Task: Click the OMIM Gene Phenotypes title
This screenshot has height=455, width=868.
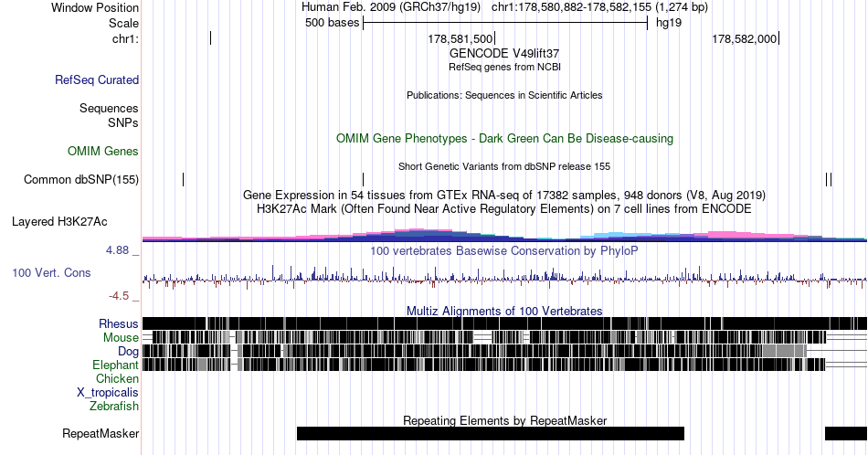Action: coord(504,138)
